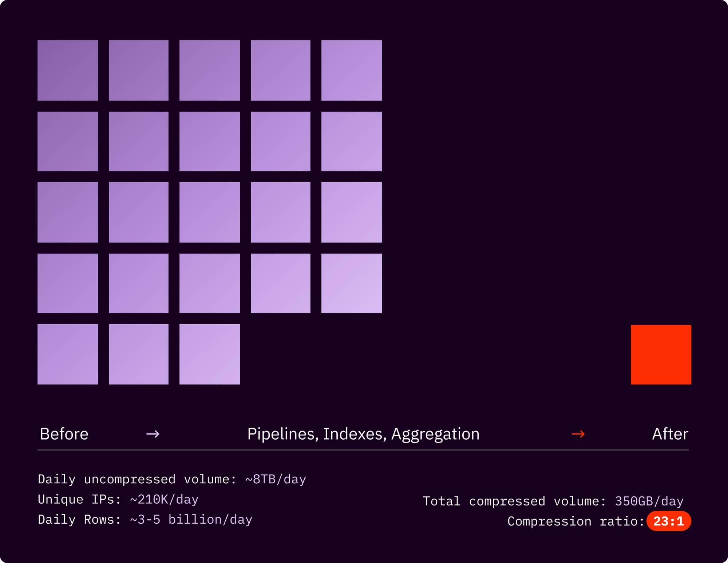This screenshot has height=563, width=728.
Task: Click the lightest purple square ending fourth row
Action: [x=351, y=283]
